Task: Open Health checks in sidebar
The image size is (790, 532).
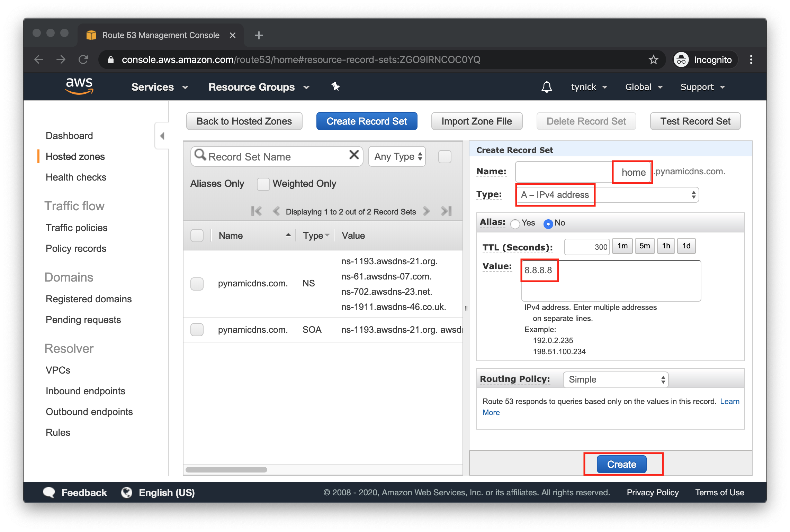Action: 76,177
